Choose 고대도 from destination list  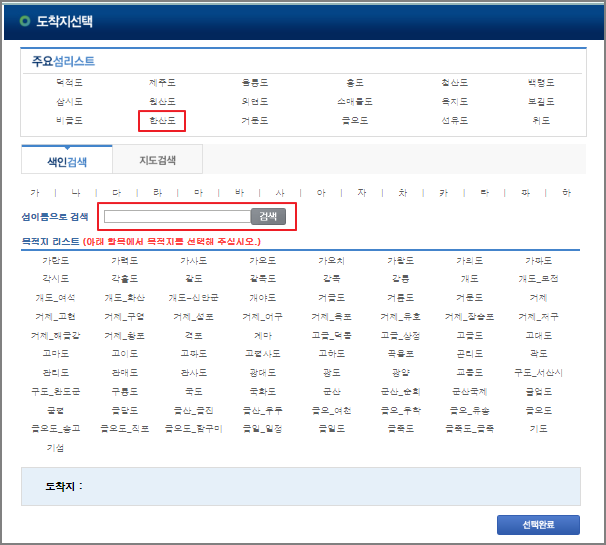coord(538,336)
